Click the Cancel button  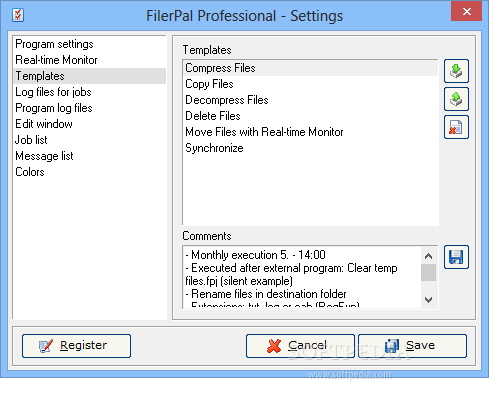[x=300, y=346]
